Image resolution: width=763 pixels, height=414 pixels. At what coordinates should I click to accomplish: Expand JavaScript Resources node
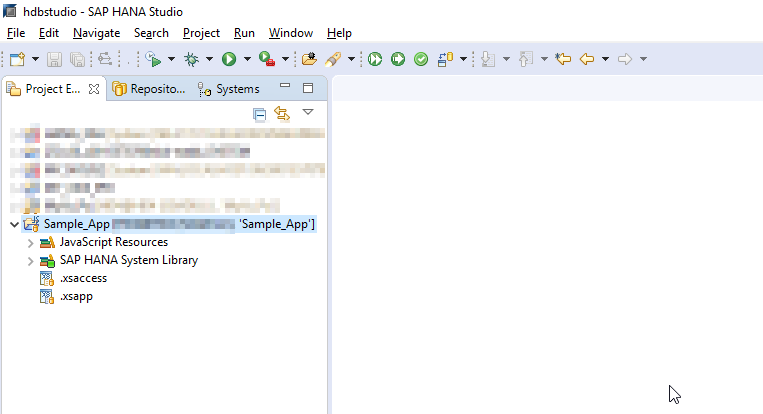click(x=30, y=242)
